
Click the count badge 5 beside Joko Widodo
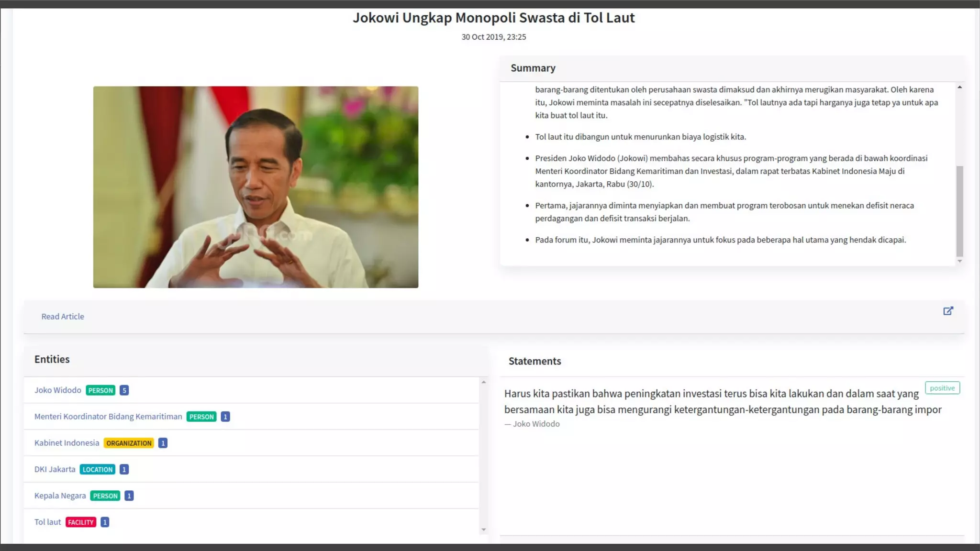[x=124, y=390]
